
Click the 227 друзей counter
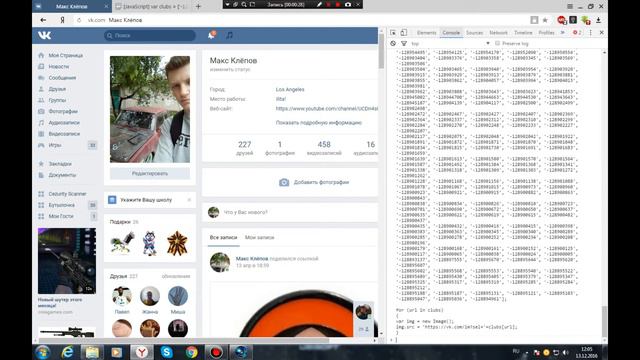tap(244, 148)
